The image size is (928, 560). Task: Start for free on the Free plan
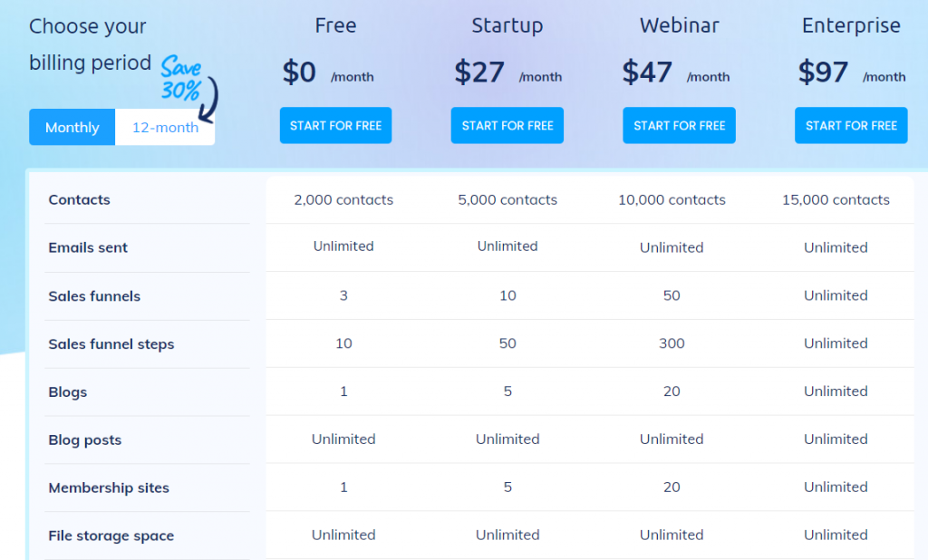click(335, 125)
